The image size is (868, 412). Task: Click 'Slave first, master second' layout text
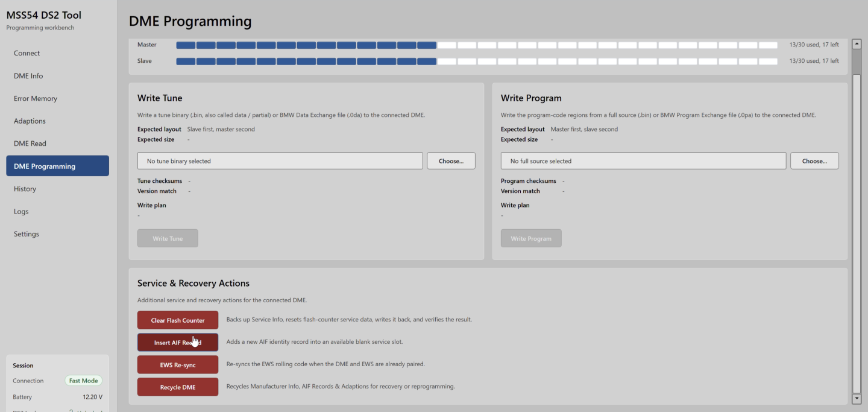221,129
